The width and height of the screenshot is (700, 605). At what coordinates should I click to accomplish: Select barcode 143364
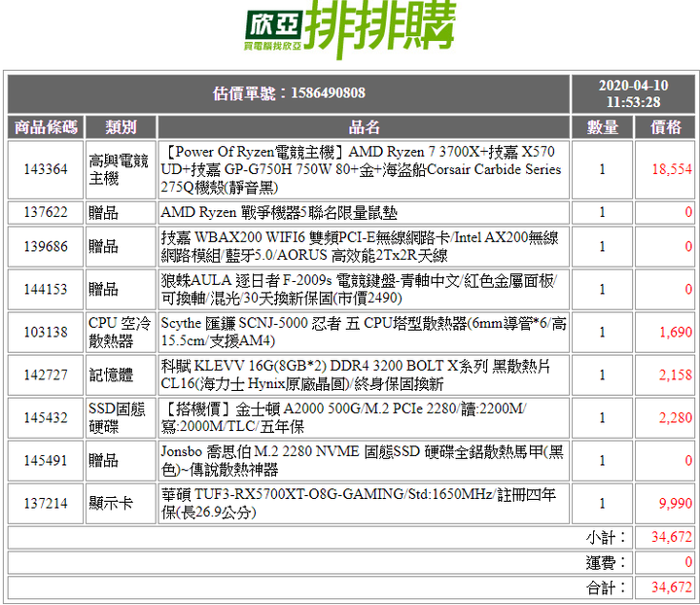coord(46,169)
